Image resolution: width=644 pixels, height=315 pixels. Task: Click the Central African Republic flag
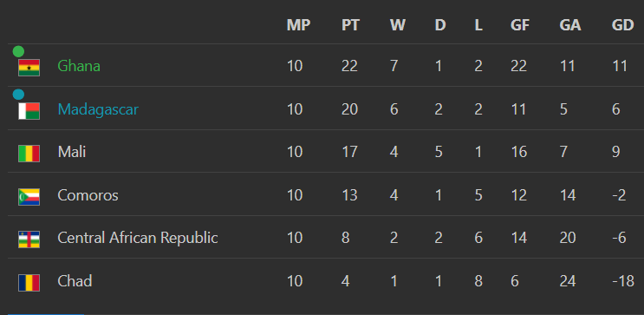click(x=29, y=240)
